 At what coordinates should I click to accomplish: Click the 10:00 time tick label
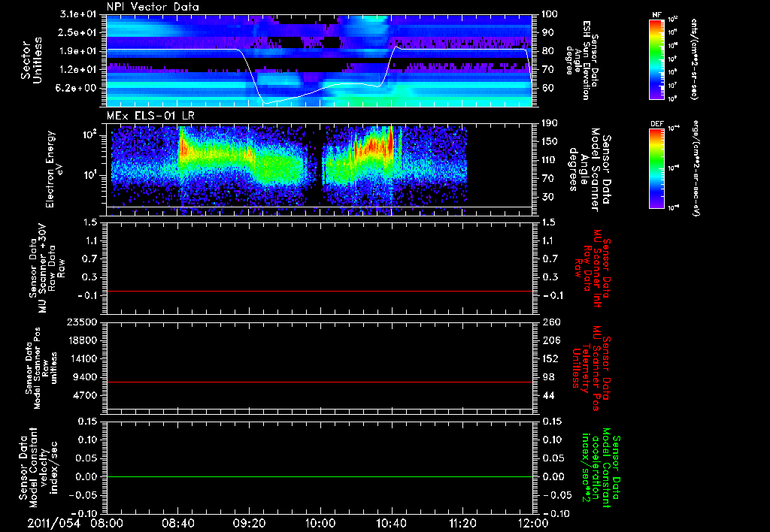click(x=320, y=523)
